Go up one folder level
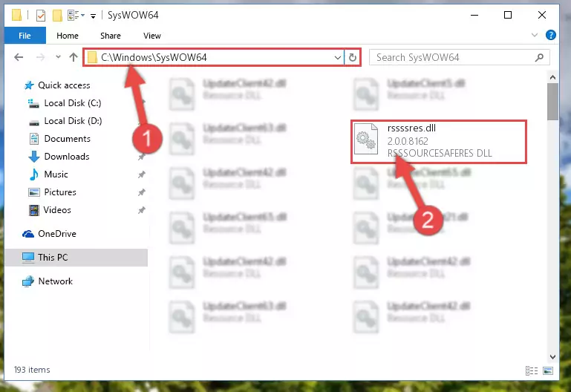The width and height of the screenshot is (571, 392). coord(74,57)
